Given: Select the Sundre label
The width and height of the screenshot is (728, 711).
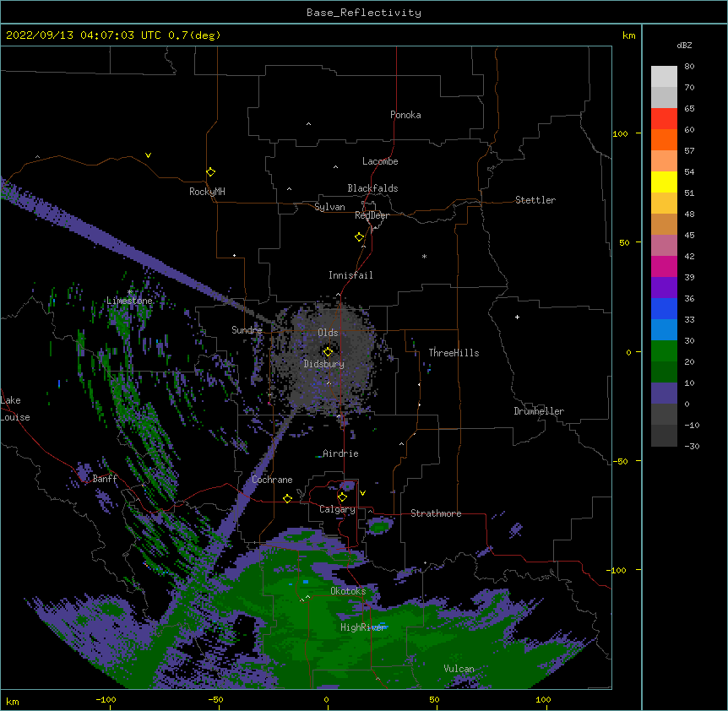Looking at the screenshot, I should pyautogui.click(x=247, y=330).
